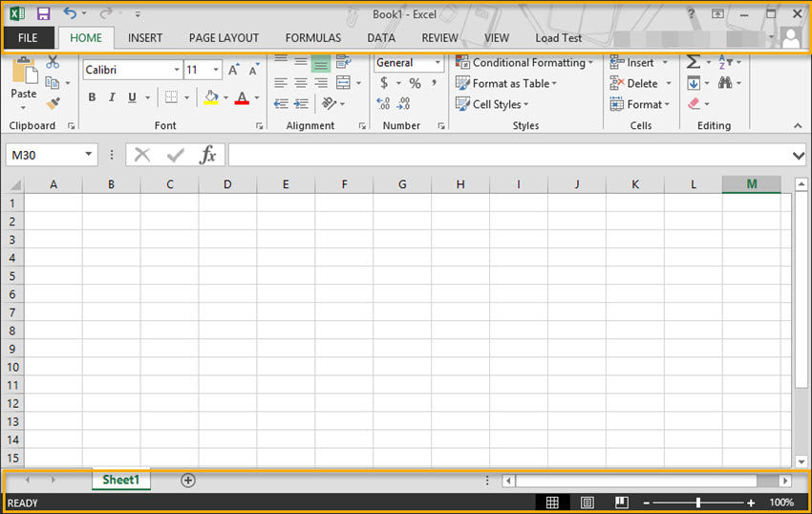Collapse the ribbon with the caret
The width and height of the screenshot is (812, 514).
[x=798, y=126]
